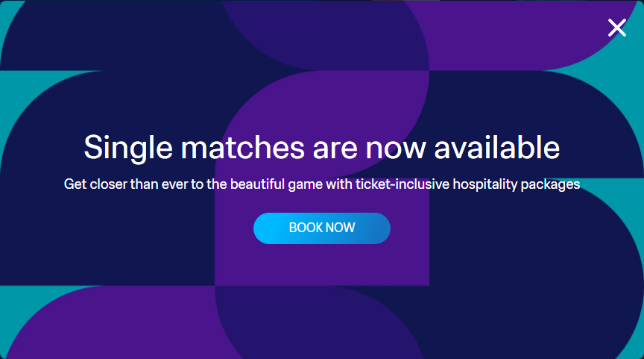The height and width of the screenshot is (359, 644).
Task: Click the word 'available' in the headline
Action: pyautogui.click(x=497, y=147)
